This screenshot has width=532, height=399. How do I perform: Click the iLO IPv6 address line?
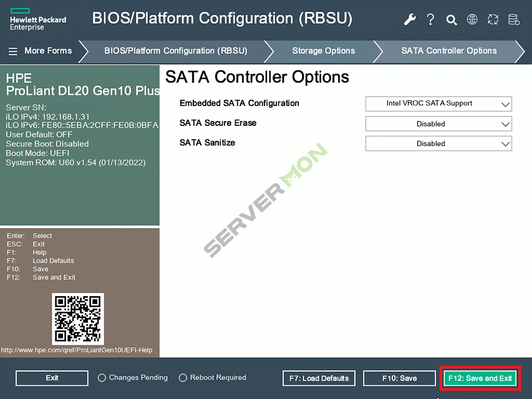(82, 125)
